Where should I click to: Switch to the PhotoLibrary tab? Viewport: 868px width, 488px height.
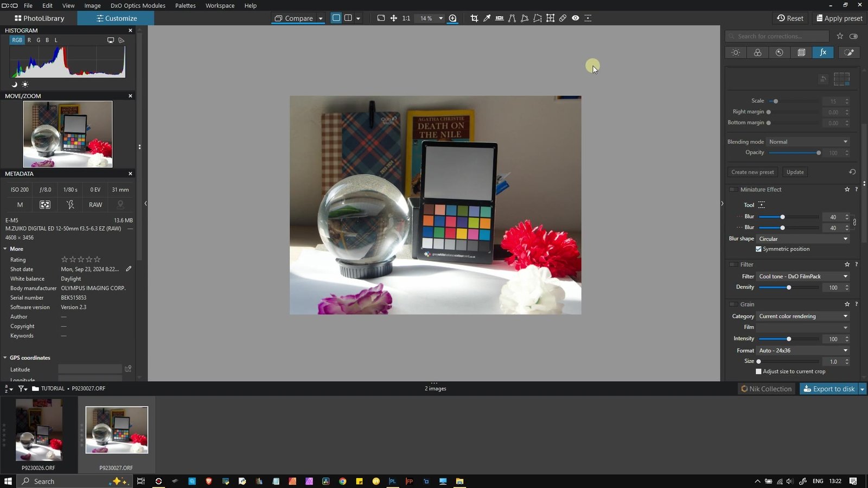(39, 18)
